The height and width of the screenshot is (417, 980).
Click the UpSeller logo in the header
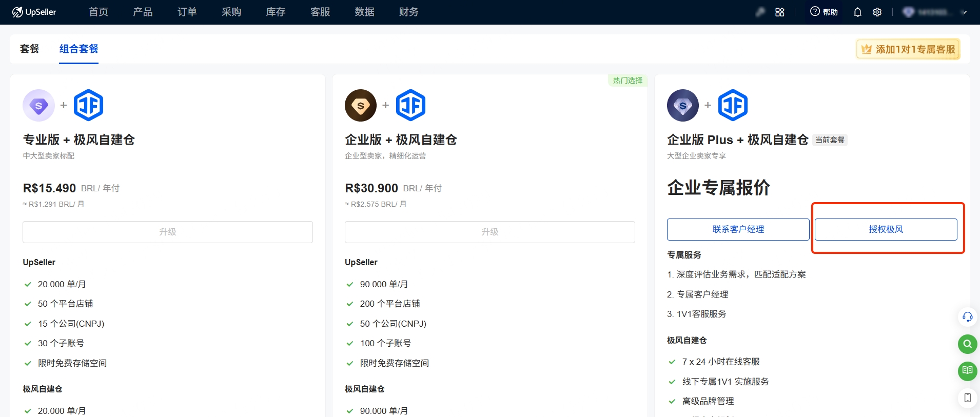click(x=34, y=12)
